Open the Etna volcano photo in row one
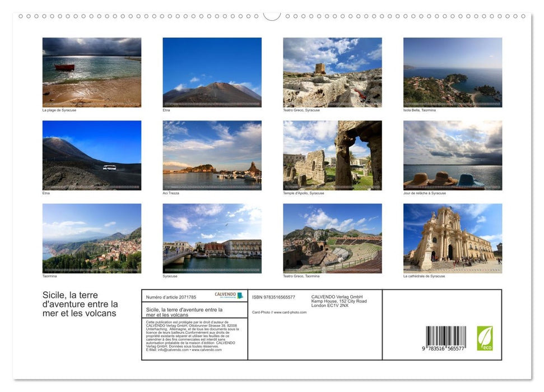544x392 pixels. [212, 72]
